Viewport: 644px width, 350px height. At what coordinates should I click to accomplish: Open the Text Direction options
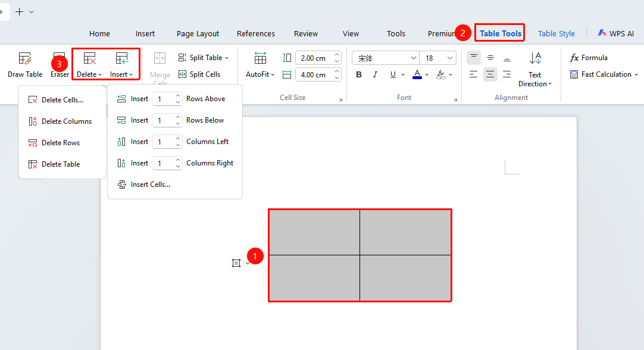534,70
